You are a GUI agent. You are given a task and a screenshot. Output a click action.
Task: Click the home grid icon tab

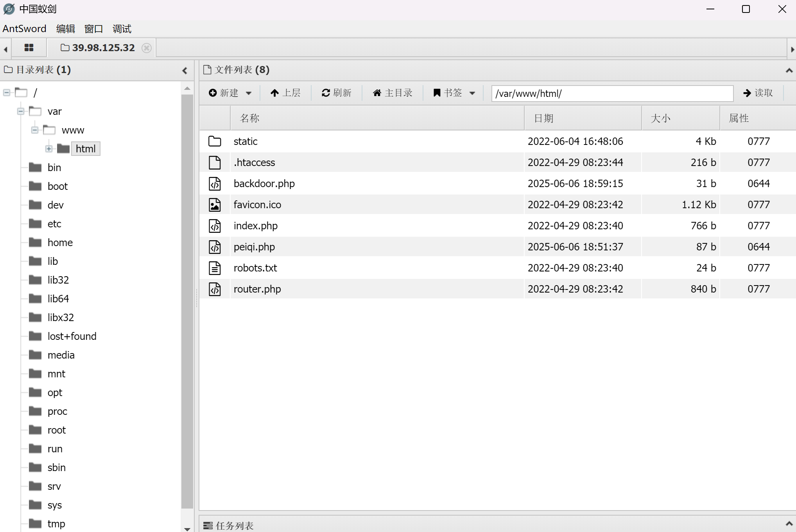coord(29,48)
